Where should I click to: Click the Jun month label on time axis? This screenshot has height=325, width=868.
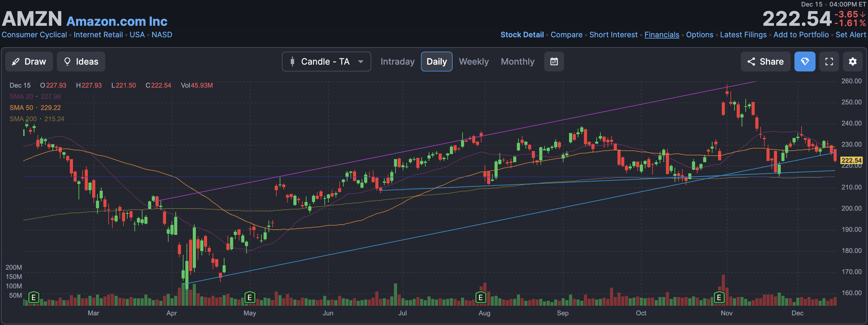(x=328, y=313)
